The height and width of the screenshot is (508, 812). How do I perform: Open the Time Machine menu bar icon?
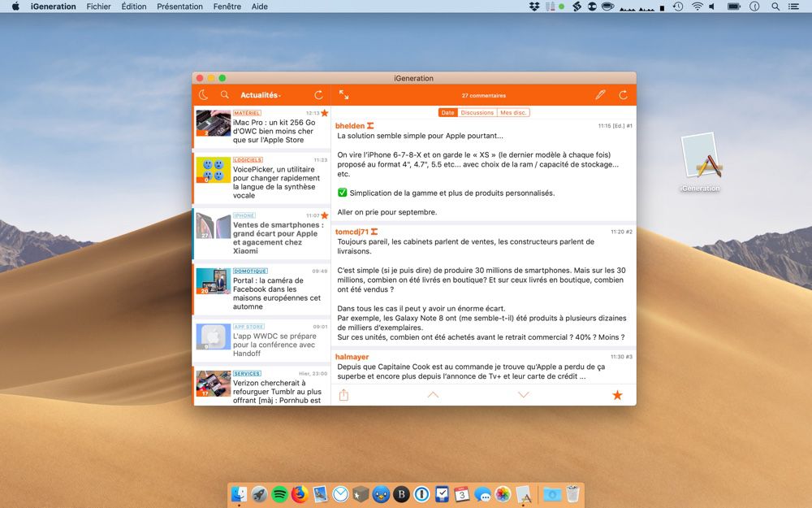(x=678, y=7)
